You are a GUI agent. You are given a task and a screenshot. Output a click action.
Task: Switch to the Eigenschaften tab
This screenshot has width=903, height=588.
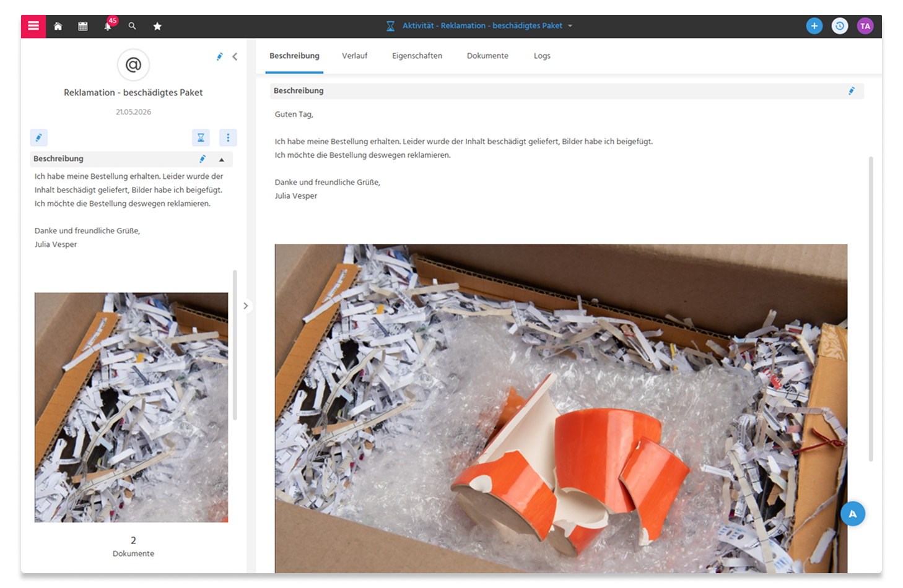(417, 56)
